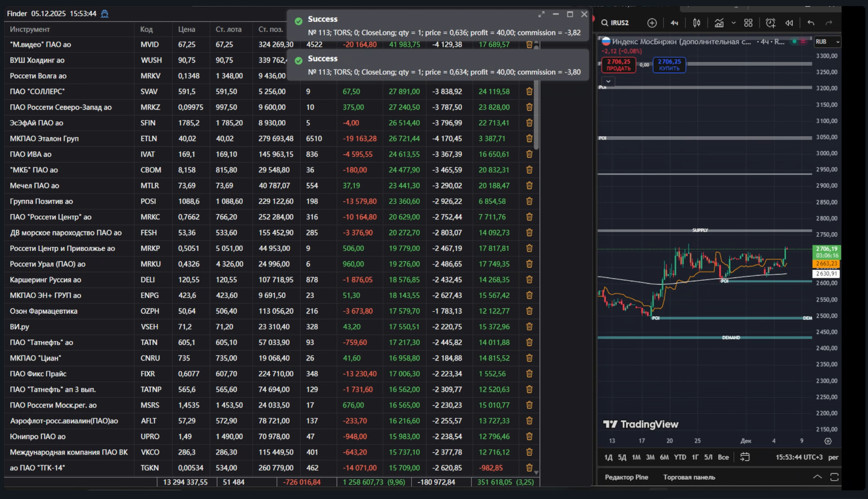
Task: Click the blue КУПИТЬ buy button
Action: click(x=669, y=65)
